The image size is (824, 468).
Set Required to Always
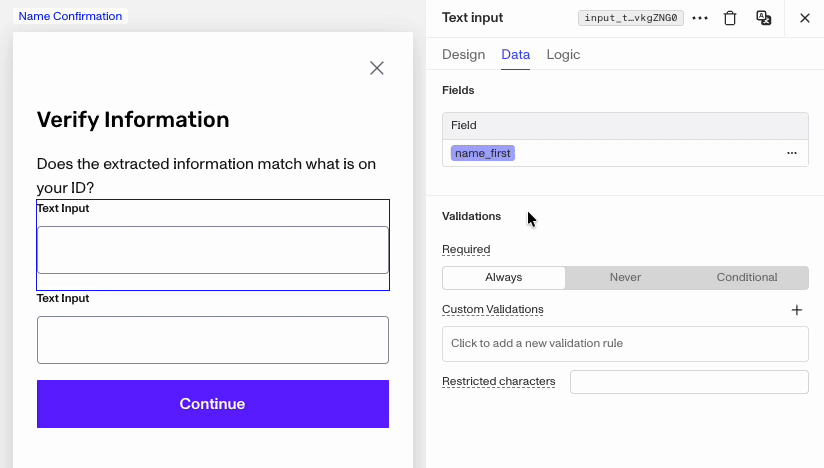(x=503, y=277)
